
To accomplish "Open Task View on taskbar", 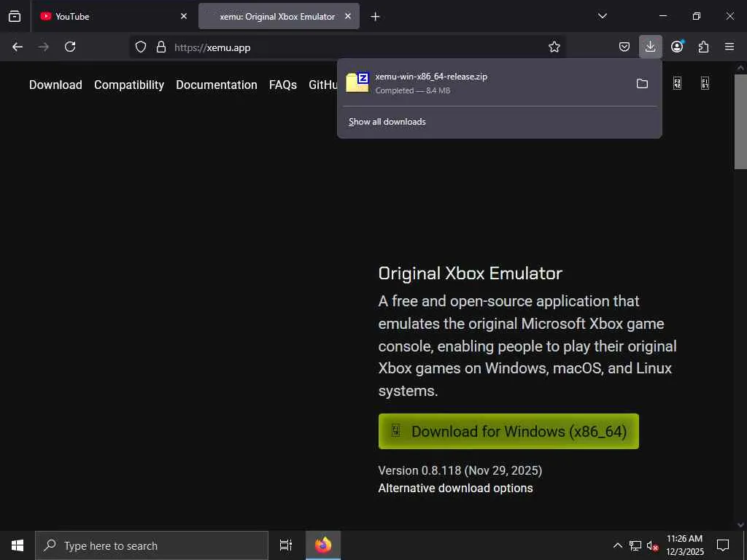I will (x=286, y=545).
